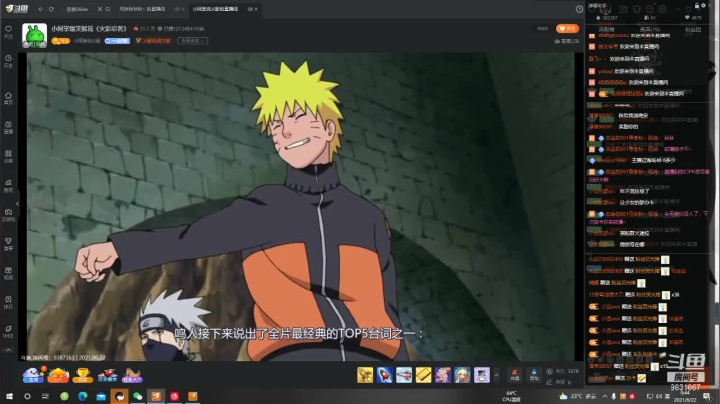
Task: Open the category grid icon in left sidebar
Action: [8, 156]
